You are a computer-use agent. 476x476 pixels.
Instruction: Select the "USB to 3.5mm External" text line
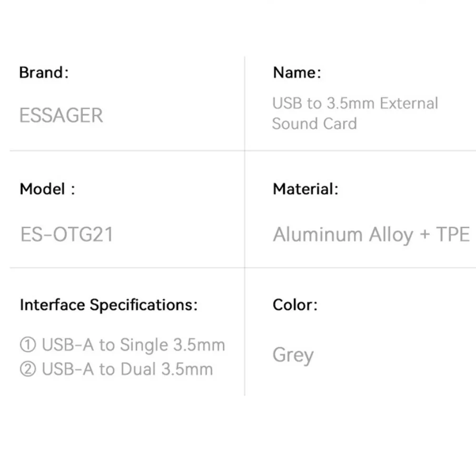(x=355, y=103)
